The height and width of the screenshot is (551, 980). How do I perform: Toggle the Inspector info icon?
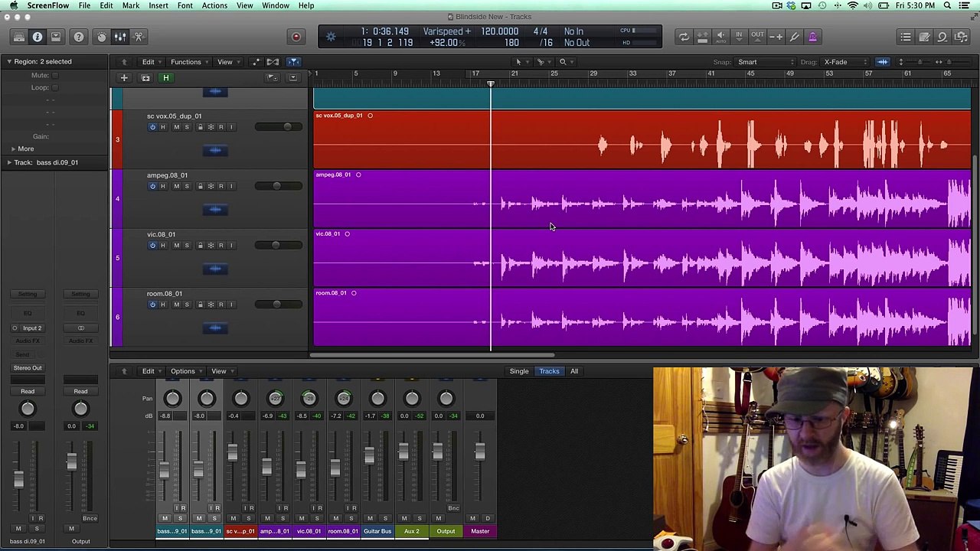pos(37,37)
